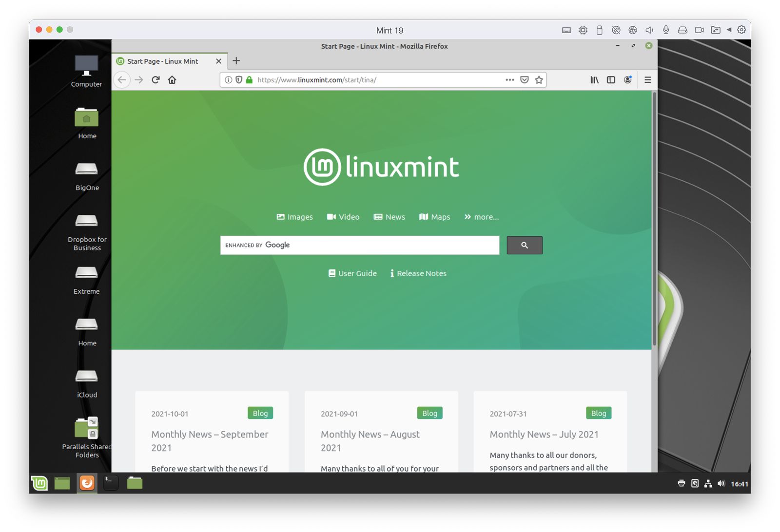Launch Terminal from Mint panel
The height and width of the screenshot is (532, 780).
[x=110, y=483]
